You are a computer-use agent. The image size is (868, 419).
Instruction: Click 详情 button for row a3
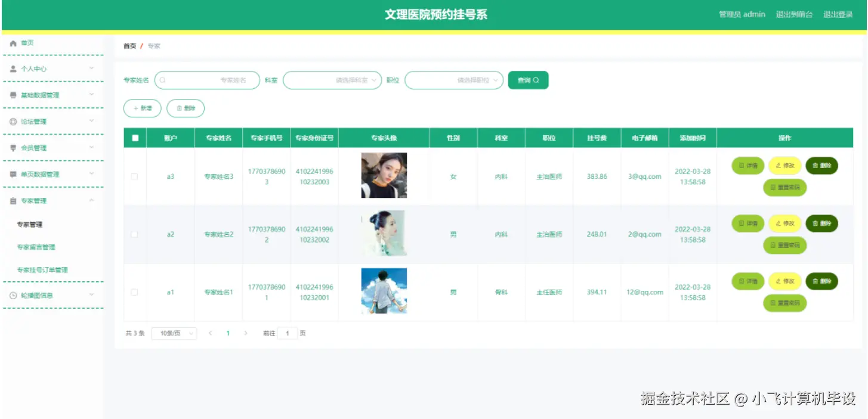click(x=747, y=166)
